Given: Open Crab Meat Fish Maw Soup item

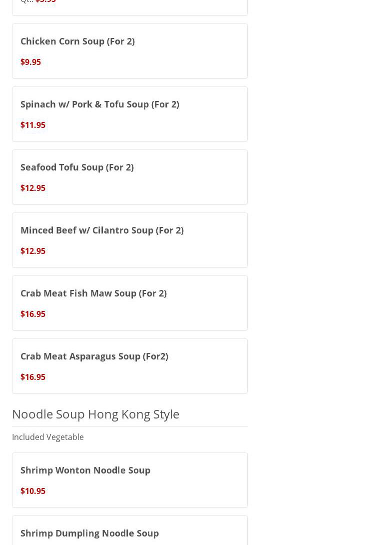Looking at the screenshot, I should click(93, 293).
